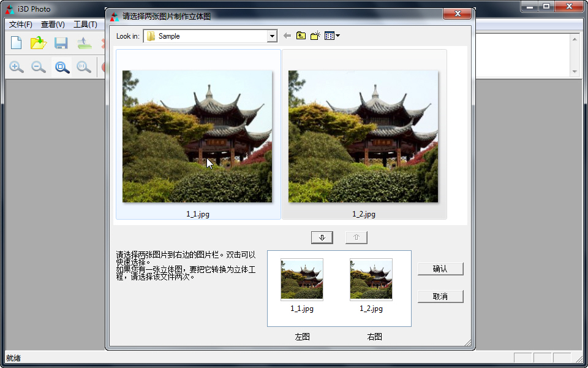Image resolution: width=588 pixels, height=368 pixels.
Task: Click the Up One Level folder icon
Action: click(301, 36)
